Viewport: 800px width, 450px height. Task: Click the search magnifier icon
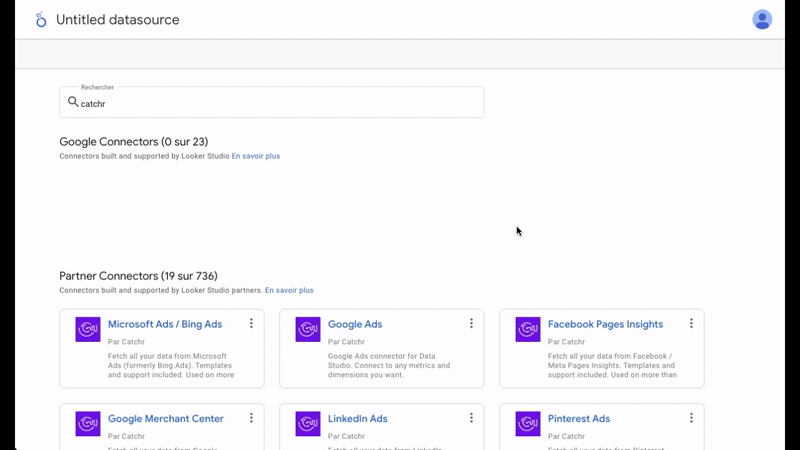(x=73, y=102)
